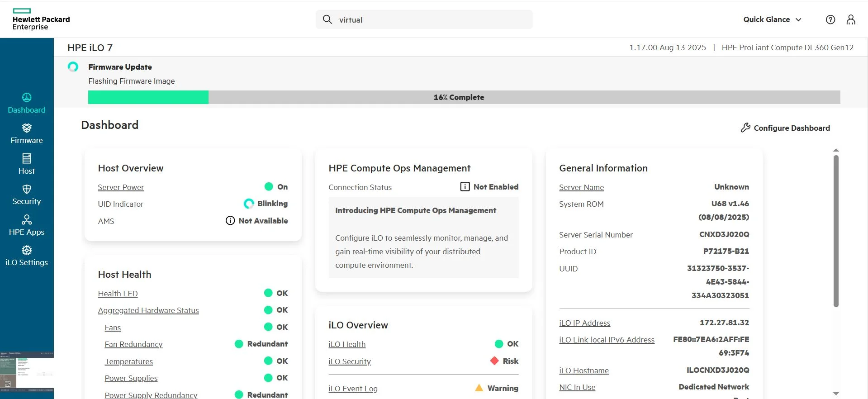Image resolution: width=868 pixels, height=399 pixels.
Task: Open the Health LED link
Action: click(x=118, y=294)
